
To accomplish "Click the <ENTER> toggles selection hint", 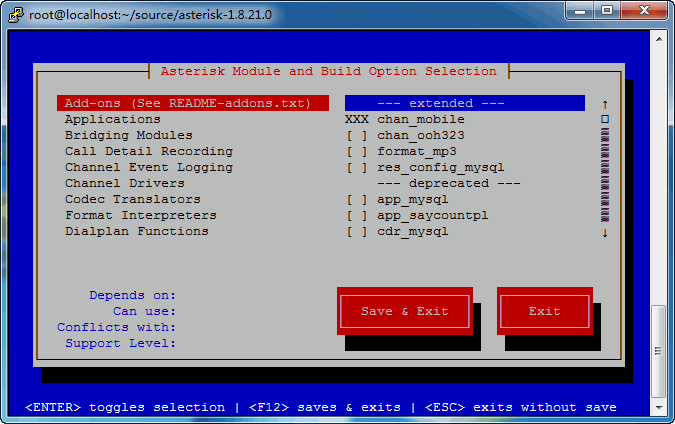I will [x=125, y=407].
